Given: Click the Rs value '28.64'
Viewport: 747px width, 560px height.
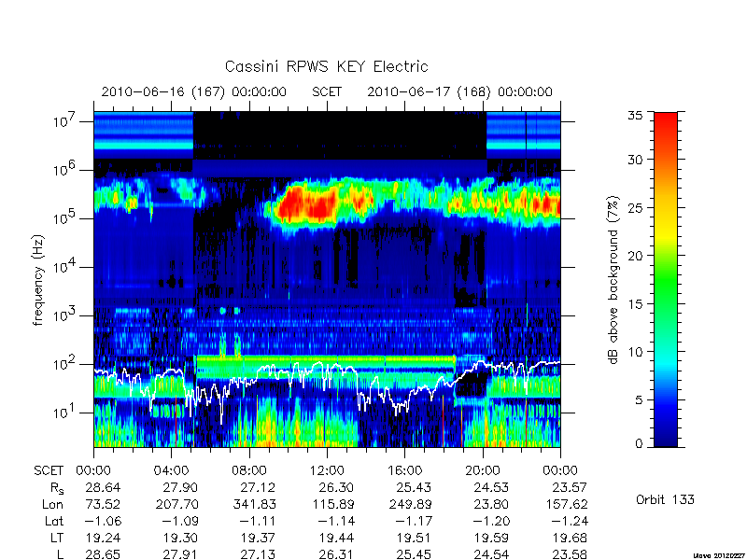Looking at the screenshot, I should [103, 487].
